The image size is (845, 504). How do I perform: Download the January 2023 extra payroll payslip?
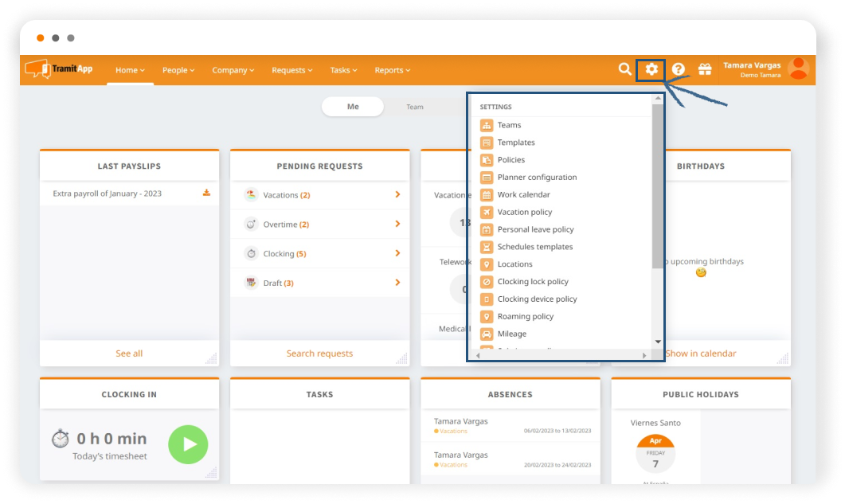[206, 193]
